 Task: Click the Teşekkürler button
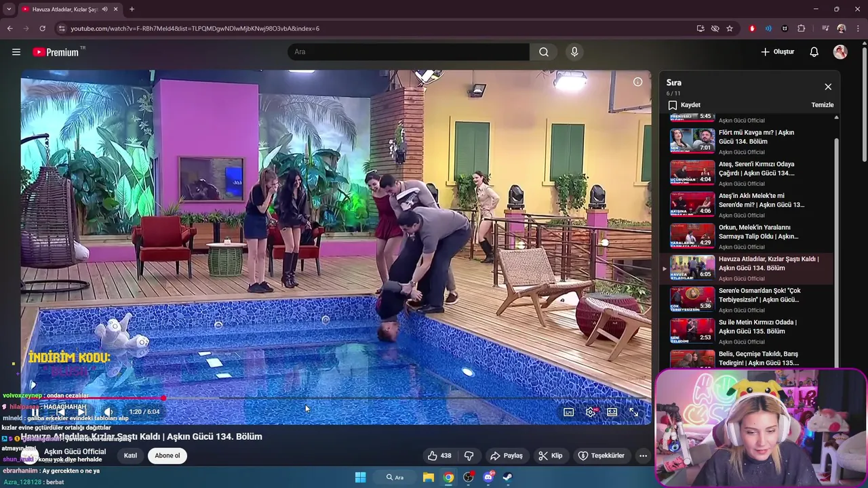click(x=601, y=455)
